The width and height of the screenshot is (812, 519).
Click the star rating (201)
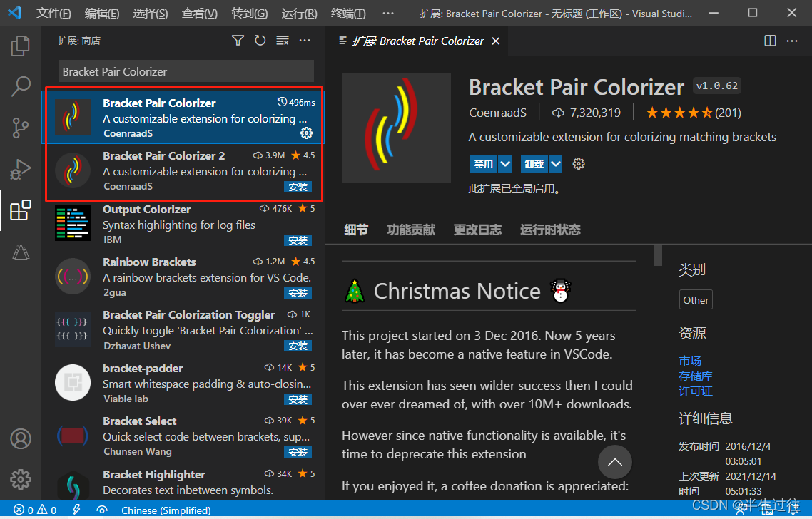click(x=694, y=113)
